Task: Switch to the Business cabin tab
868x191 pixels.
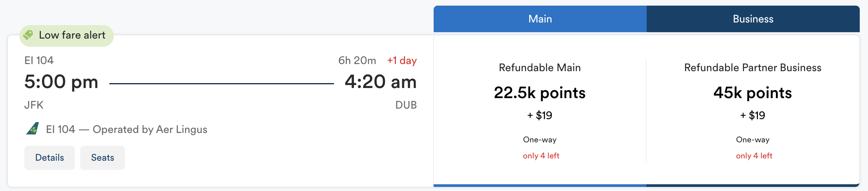Action: (x=753, y=19)
